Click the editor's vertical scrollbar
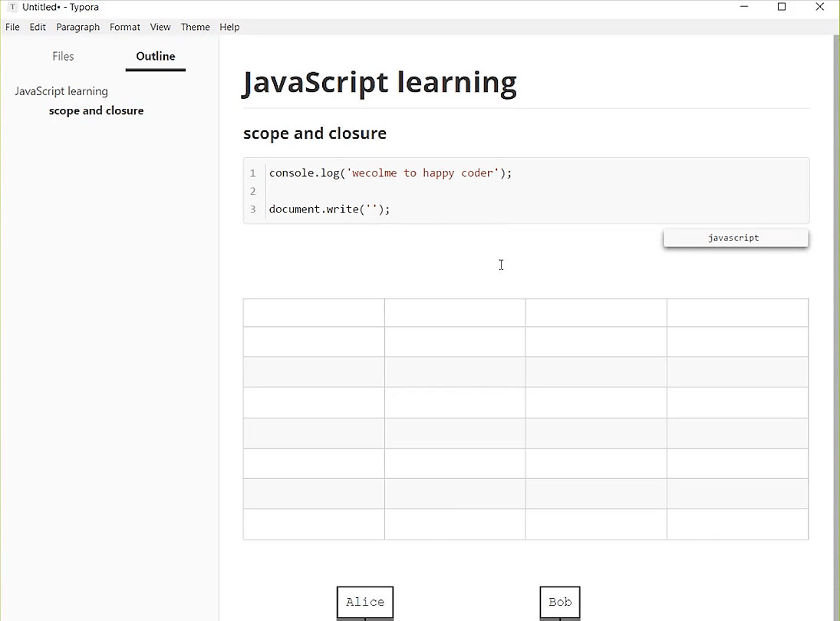The image size is (840, 621). coord(836,307)
